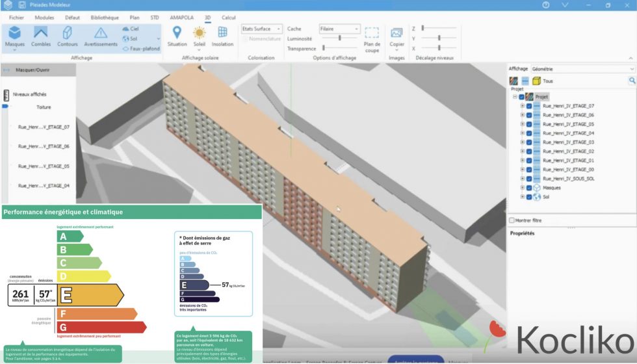This screenshot has width=637, height=364.
Task: Switch to the Modules tab
Action: (44, 18)
